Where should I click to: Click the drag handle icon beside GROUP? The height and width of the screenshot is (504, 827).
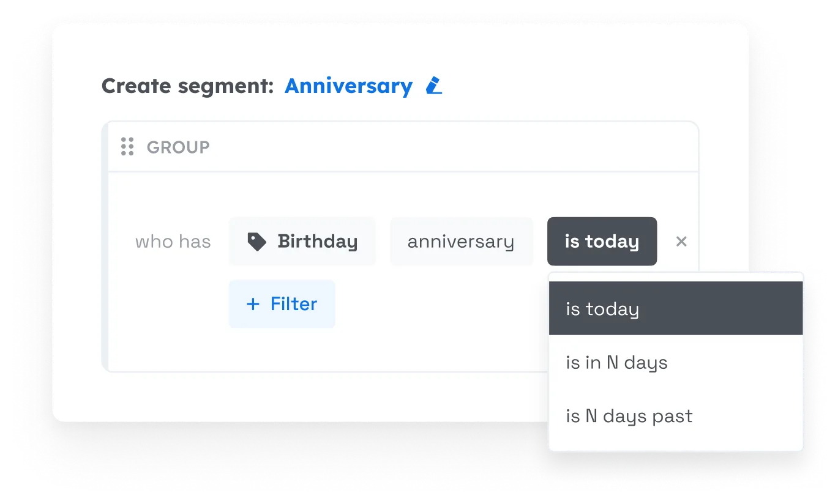pyautogui.click(x=127, y=146)
